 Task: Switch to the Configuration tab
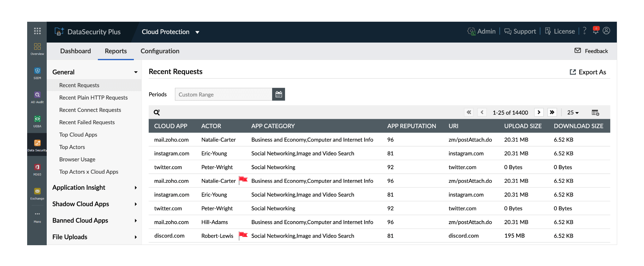[x=160, y=51]
